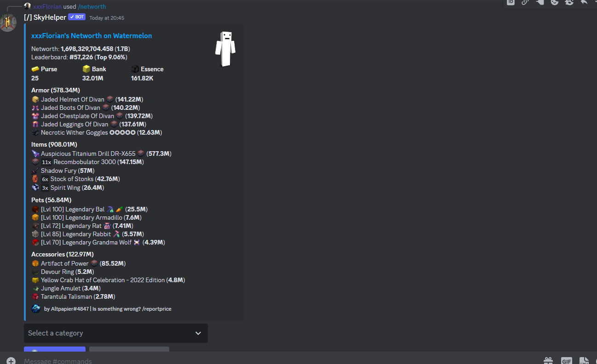Click the Legendary Armadillo pet icon

35,217
